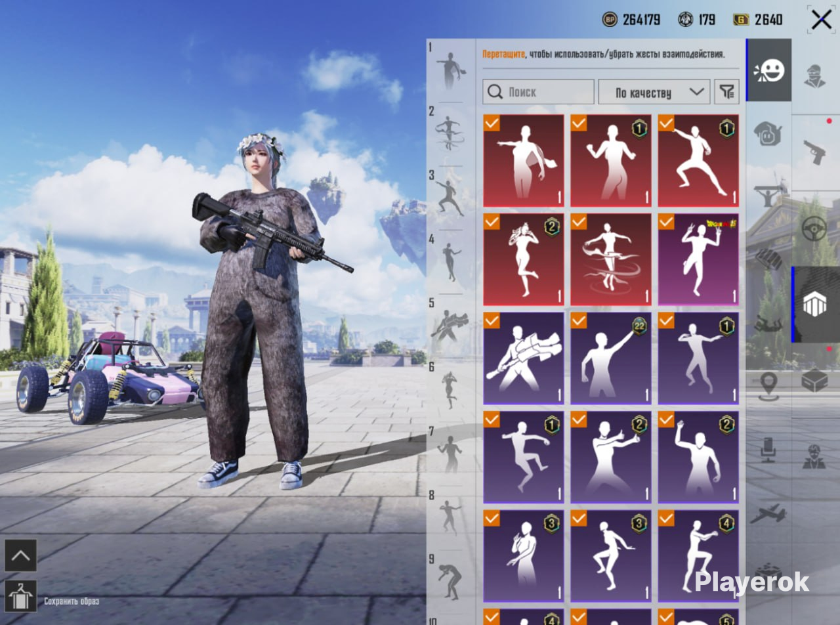Select emote slot 5 with weapon carrier
Image resolution: width=840 pixels, height=625 pixels.
coord(451,326)
